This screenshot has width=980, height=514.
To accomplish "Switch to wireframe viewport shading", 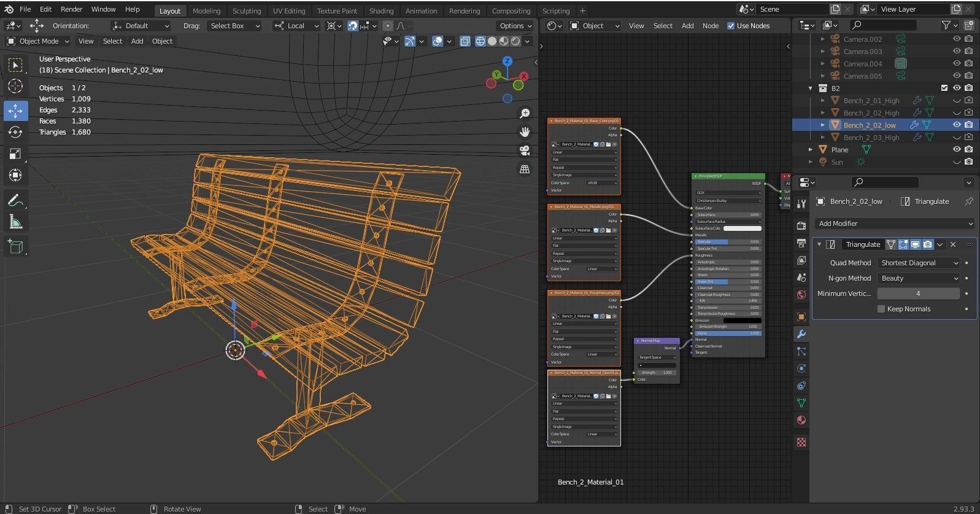I will click(480, 41).
